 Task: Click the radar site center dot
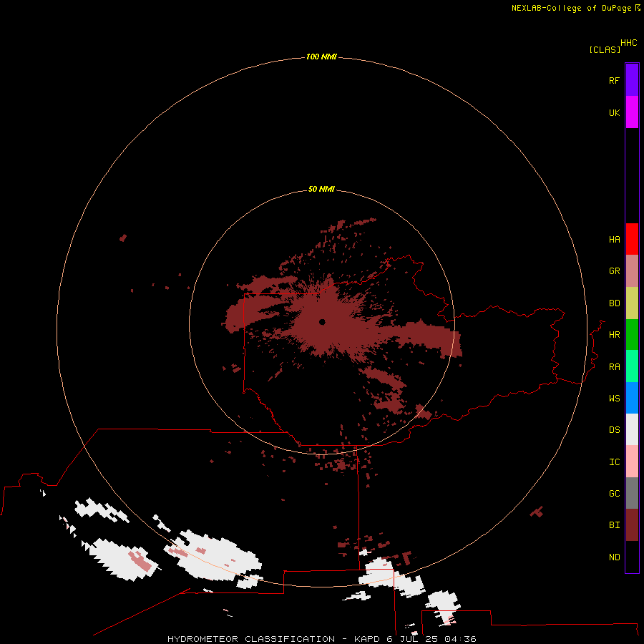[322, 322]
